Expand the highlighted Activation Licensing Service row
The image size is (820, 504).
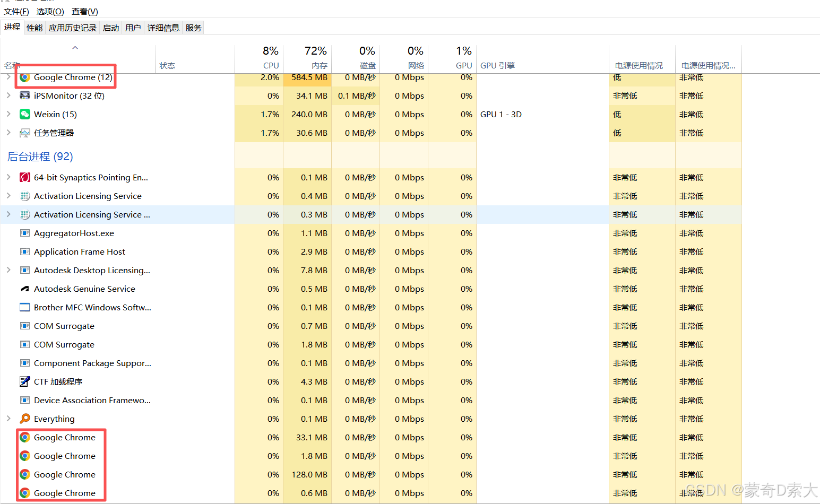tap(8, 214)
